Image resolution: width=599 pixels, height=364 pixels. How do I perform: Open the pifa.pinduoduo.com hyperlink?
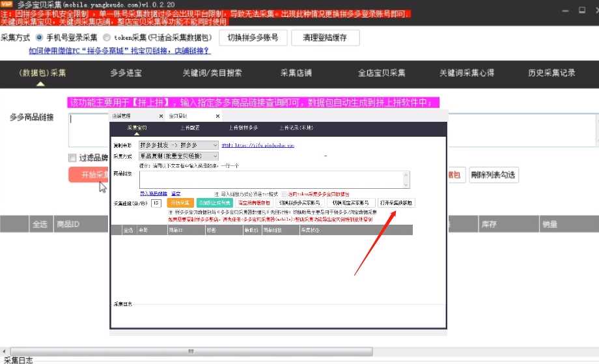[258, 145]
